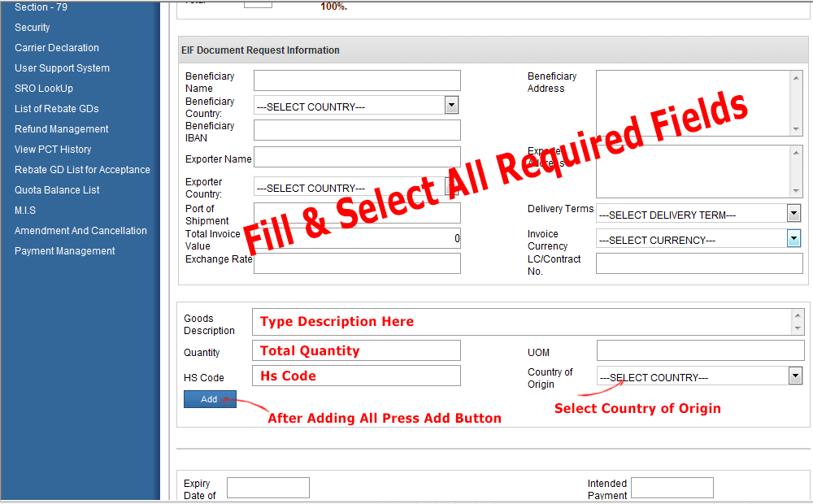
Task: Click Goods Description scroll down arrow
Action: (x=798, y=328)
